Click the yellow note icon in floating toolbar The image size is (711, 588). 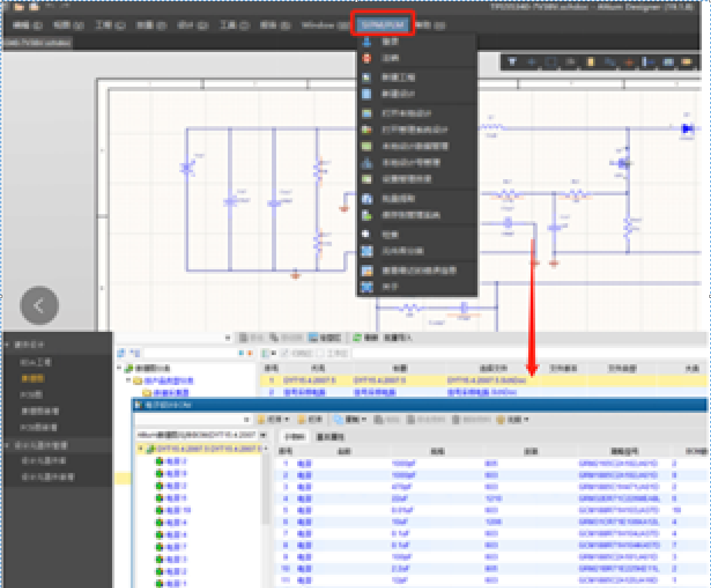pyautogui.click(x=590, y=61)
